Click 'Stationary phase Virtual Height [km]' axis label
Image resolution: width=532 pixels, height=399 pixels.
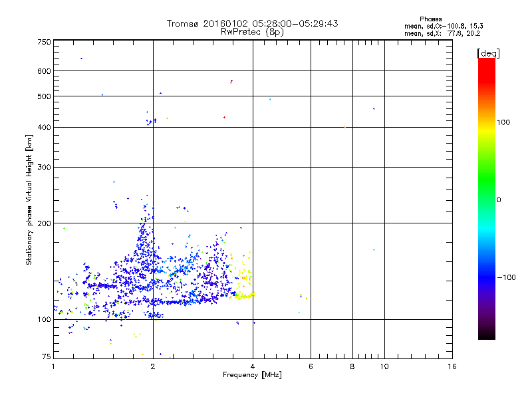[29, 200]
